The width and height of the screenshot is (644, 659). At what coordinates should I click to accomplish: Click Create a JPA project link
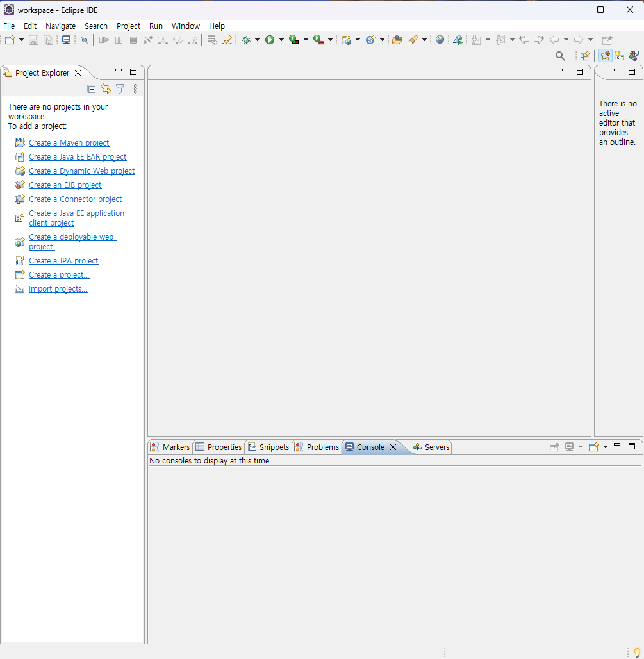coord(63,261)
